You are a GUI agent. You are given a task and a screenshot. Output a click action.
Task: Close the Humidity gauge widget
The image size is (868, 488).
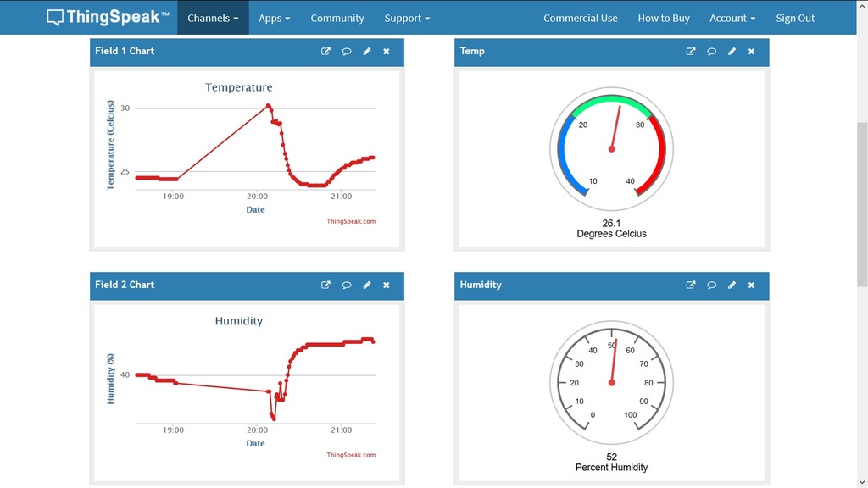pyautogui.click(x=751, y=286)
